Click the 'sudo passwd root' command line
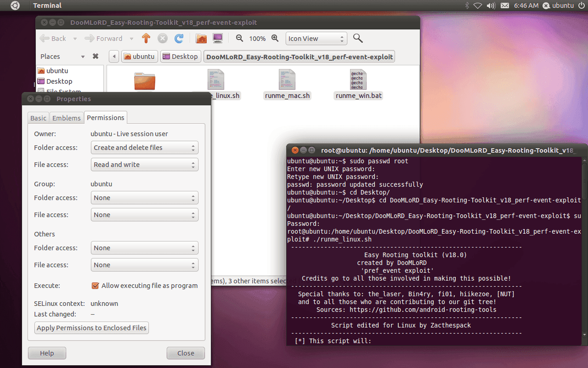The image size is (588, 368). click(x=379, y=161)
